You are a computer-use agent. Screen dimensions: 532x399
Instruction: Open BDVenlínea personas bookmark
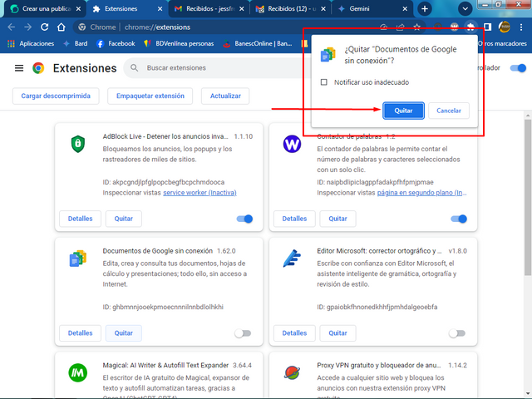click(x=179, y=43)
